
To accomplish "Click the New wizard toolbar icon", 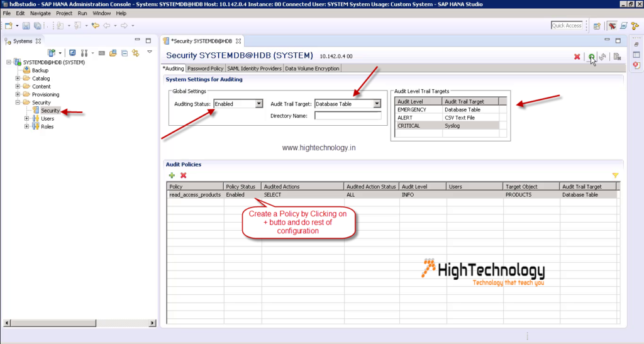I will [9, 25].
